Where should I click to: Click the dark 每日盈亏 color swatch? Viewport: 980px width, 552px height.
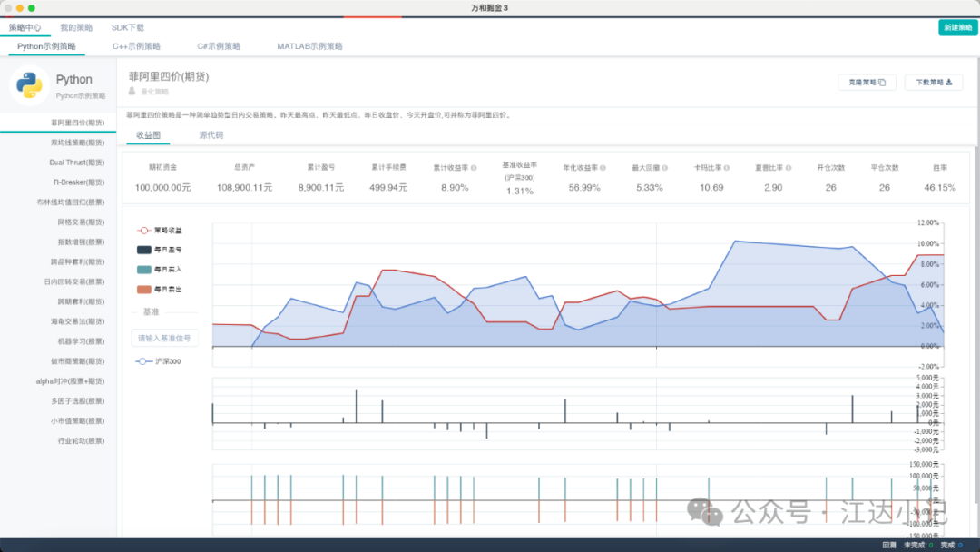143,250
